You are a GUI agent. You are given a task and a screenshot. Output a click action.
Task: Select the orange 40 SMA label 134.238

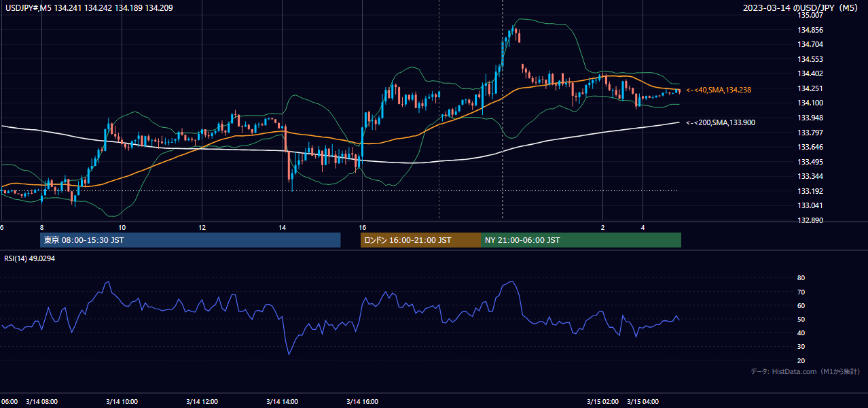(719, 90)
